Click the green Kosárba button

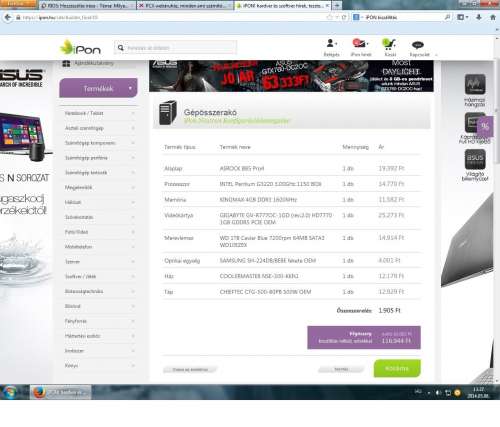click(397, 368)
